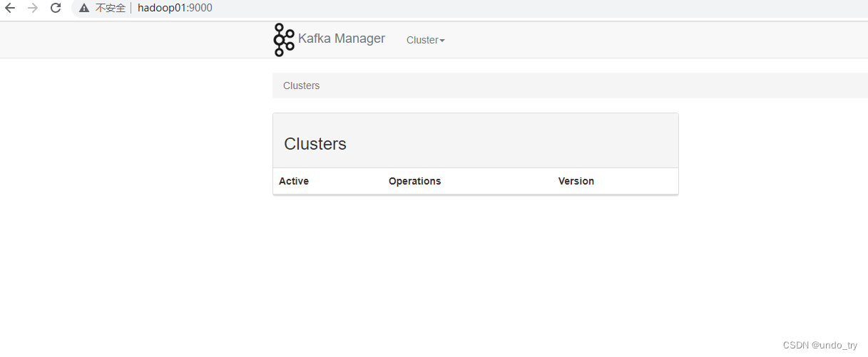Reload the page with the refresh icon
This screenshot has width=868, height=357.
[x=56, y=9]
